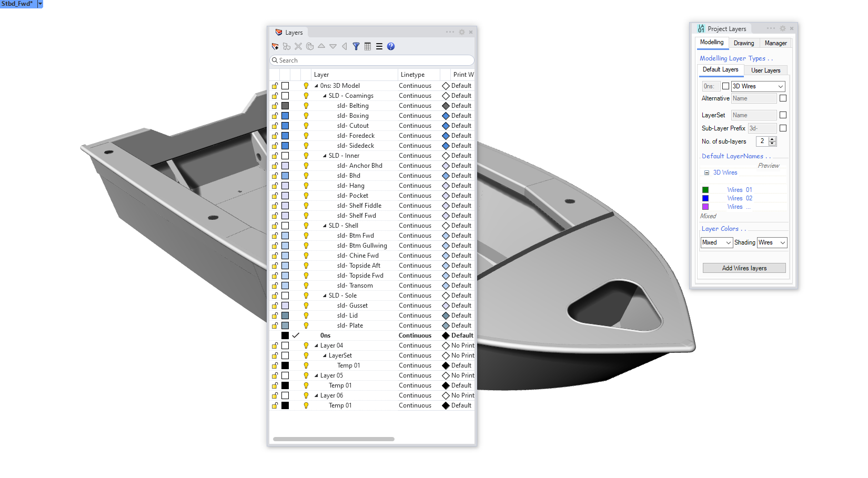Click the Add Wires layers button
Image resolution: width=868 pixels, height=478 pixels.
(744, 268)
